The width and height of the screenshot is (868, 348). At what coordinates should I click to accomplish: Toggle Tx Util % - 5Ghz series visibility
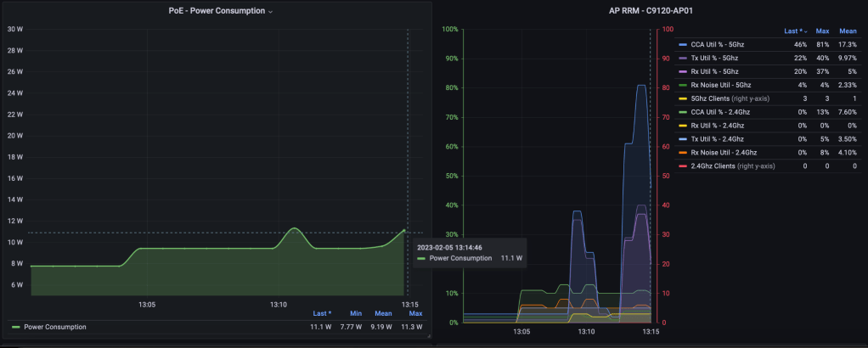[x=714, y=58]
